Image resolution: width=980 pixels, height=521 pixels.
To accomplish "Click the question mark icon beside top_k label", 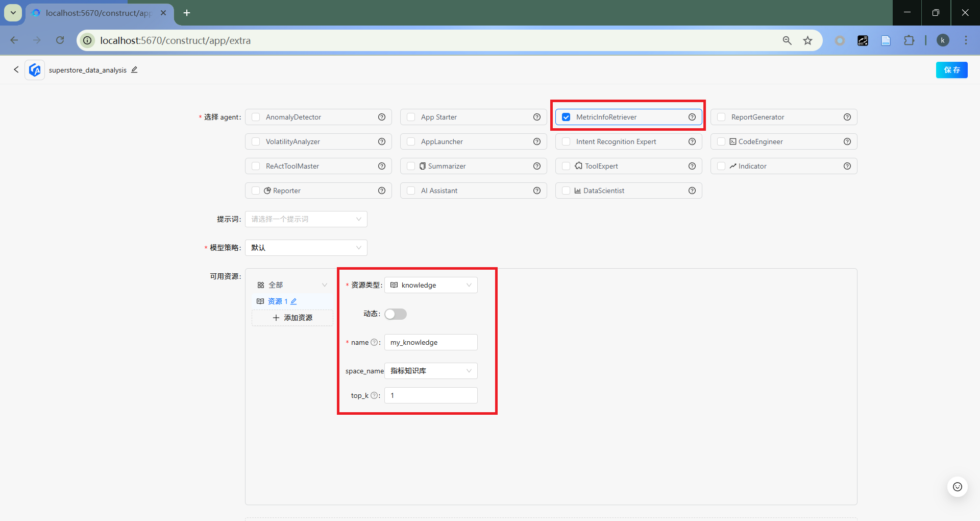I will tap(374, 395).
